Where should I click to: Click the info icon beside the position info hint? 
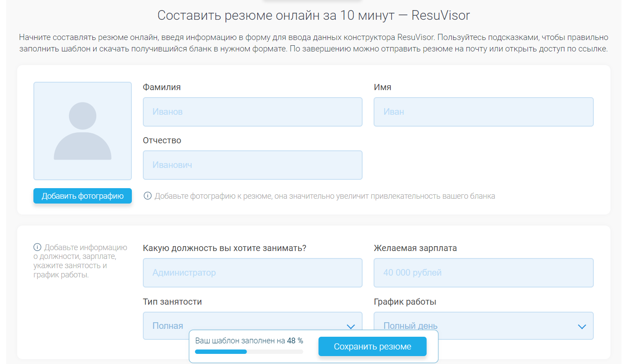click(x=37, y=247)
